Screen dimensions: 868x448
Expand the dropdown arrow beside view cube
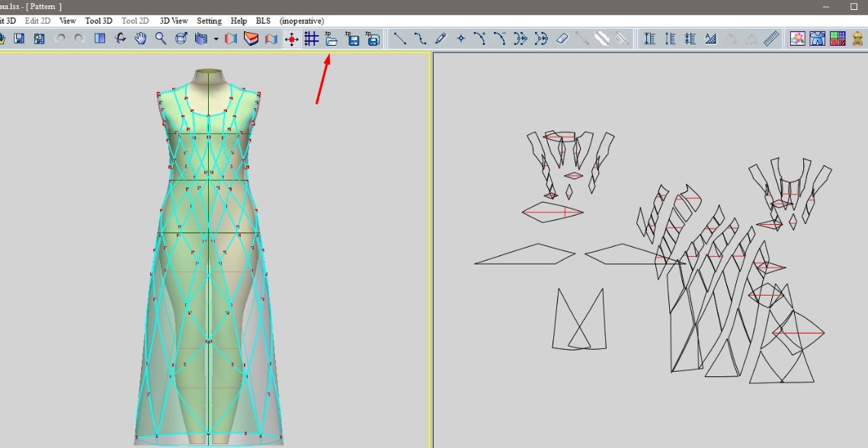point(216,39)
